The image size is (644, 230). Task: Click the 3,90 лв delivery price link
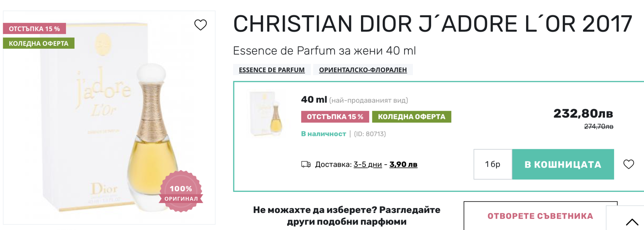(403, 164)
